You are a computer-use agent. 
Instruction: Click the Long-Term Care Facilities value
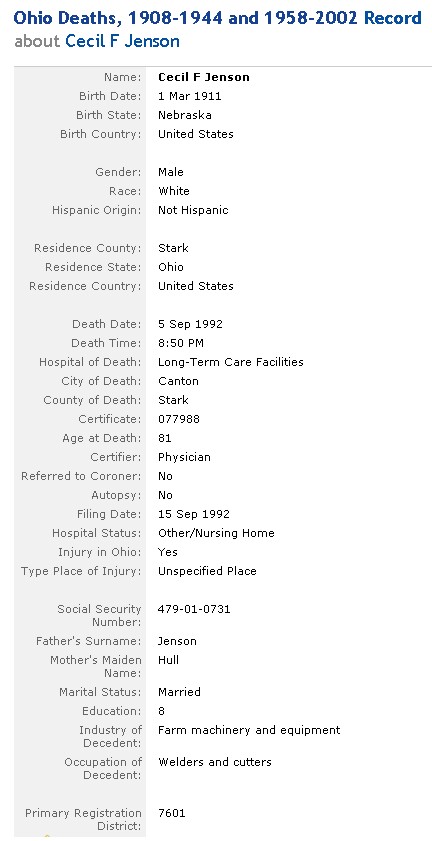point(231,362)
